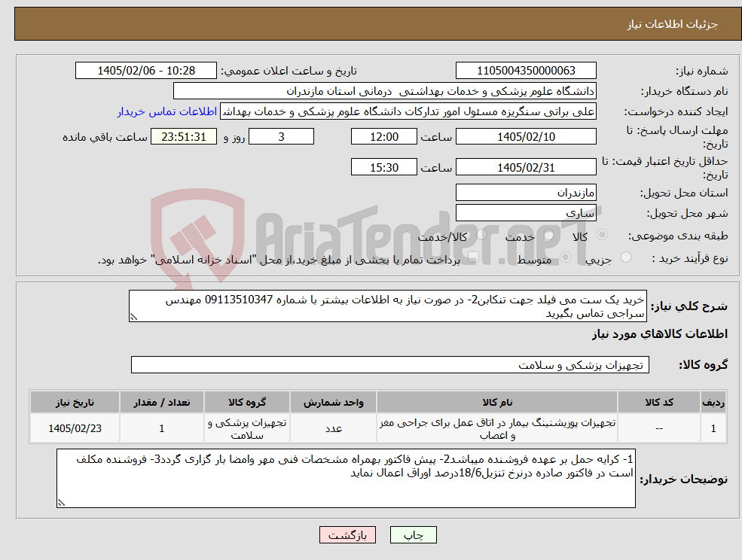Click the delivery province field مازندران

point(526,193)
